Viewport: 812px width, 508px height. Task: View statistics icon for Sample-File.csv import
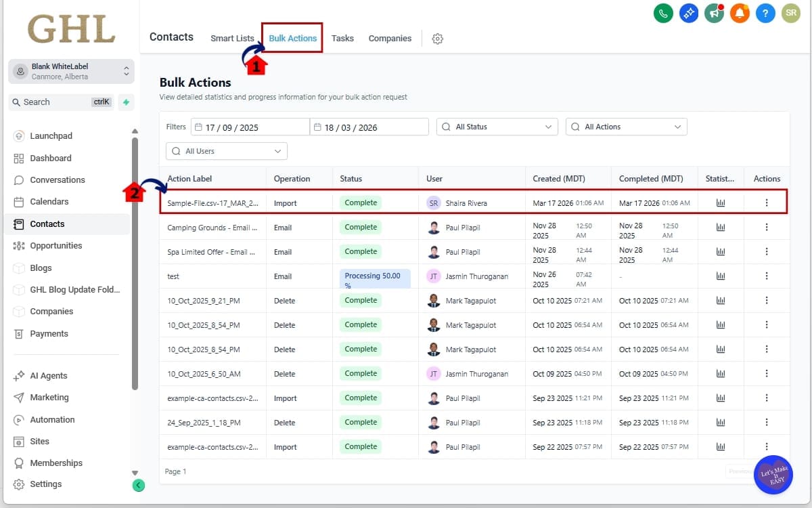(721, 203)
